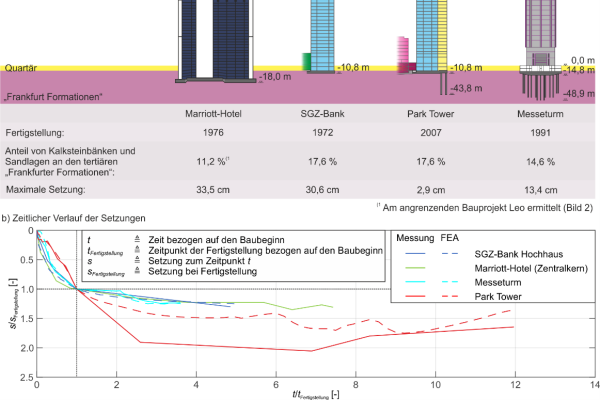
Task: Click the Messeturm building illustration with piles
Action: [x=540, y=50]
